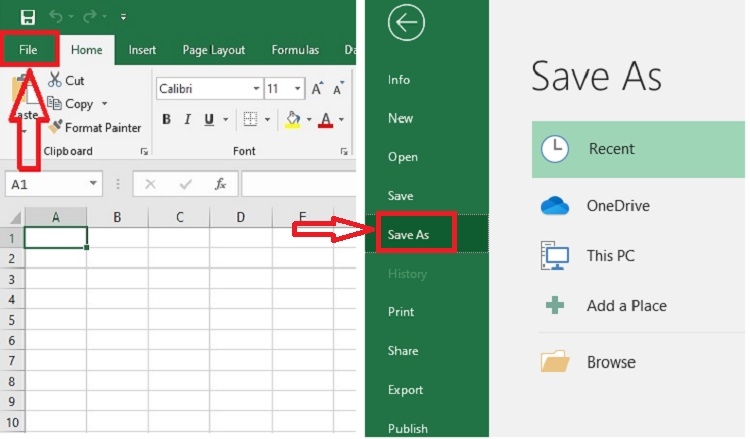Click the Increase Font Size icon
Screen dimensions: 750x439
[x=317, y=89]
